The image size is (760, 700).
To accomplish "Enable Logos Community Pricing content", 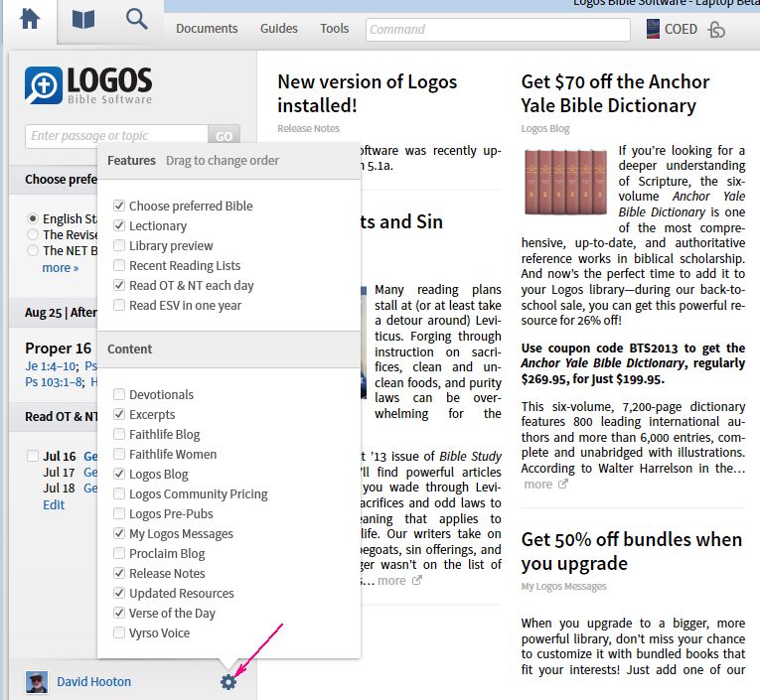I will 119,493.
